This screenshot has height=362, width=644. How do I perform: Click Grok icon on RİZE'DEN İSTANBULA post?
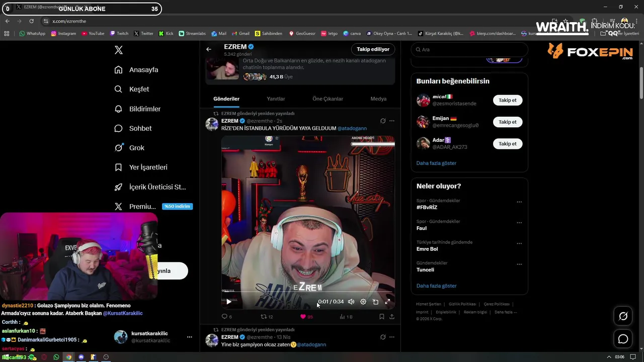coord(383,121)
